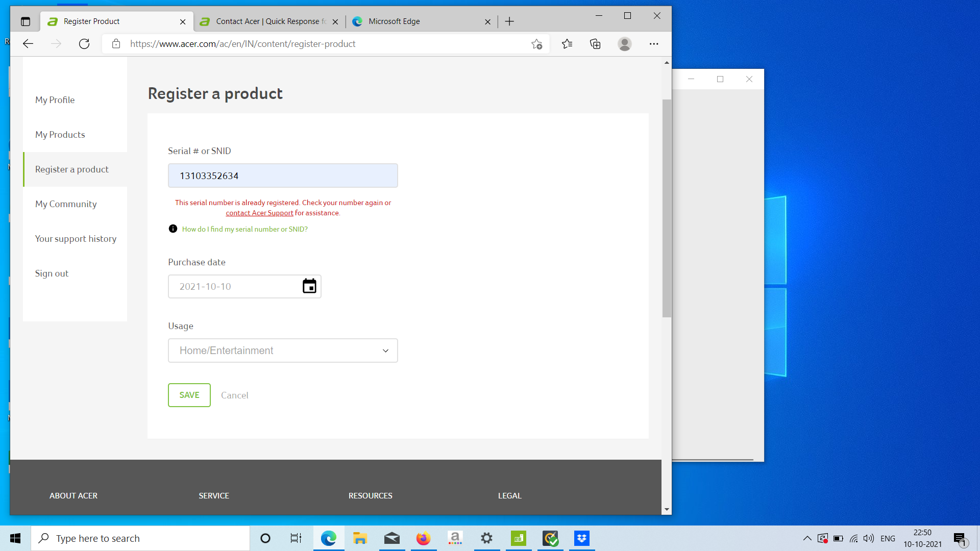Open Microsoft Edge from the taskbar
This screenshot has width=980, height=551.
pyautogui.click(x=329, y=538)
